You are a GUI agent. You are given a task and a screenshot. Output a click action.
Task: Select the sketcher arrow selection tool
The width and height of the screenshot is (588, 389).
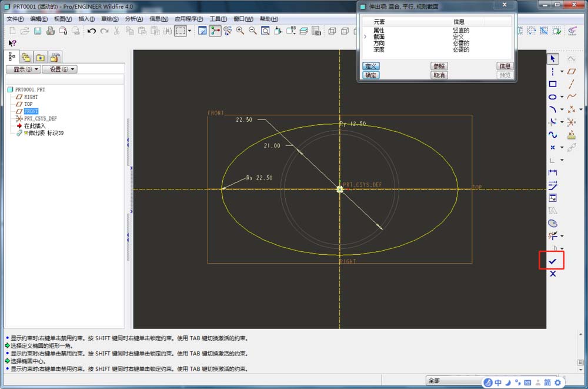point(552,59)
